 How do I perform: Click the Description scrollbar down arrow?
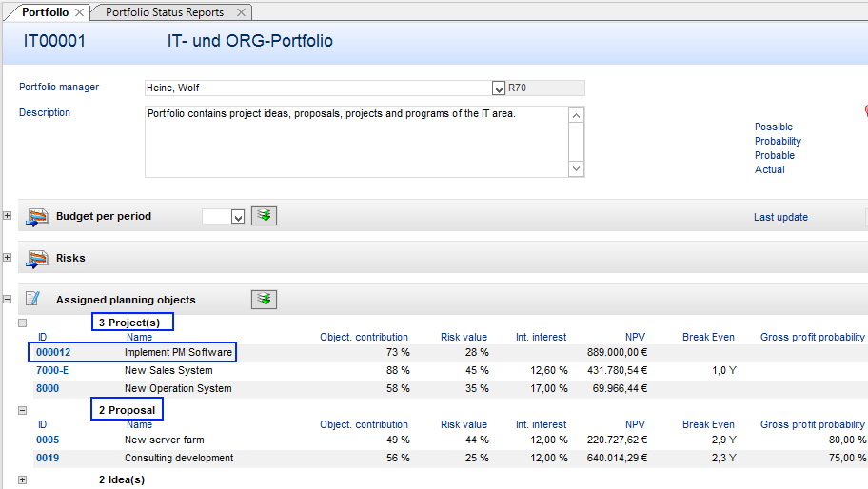point(576,168)
